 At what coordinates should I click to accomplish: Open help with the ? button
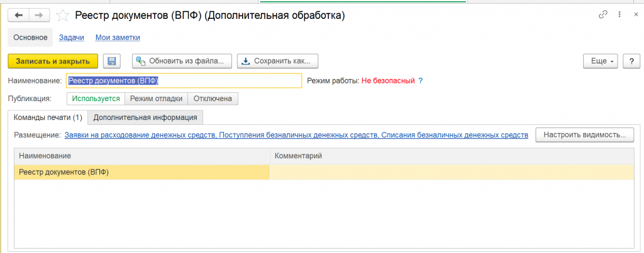click(631, 61)
